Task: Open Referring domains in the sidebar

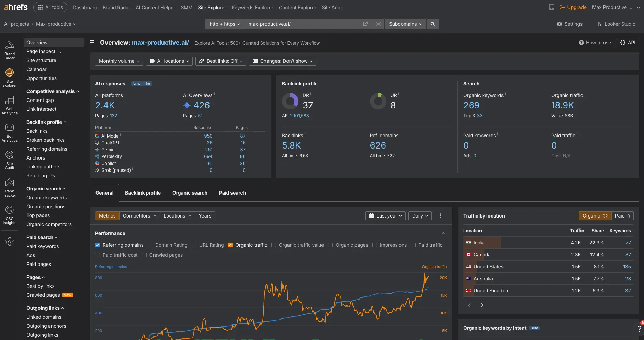Action: click(x=47, y=149)
